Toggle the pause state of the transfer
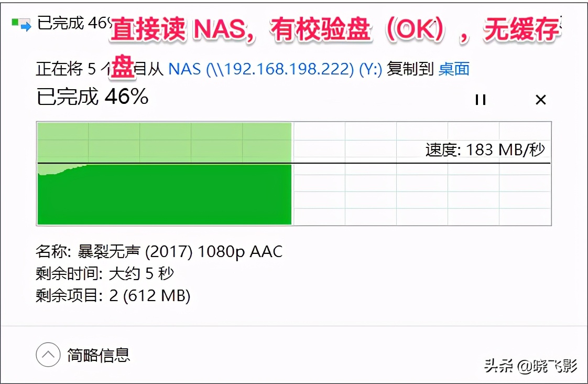 480,100
